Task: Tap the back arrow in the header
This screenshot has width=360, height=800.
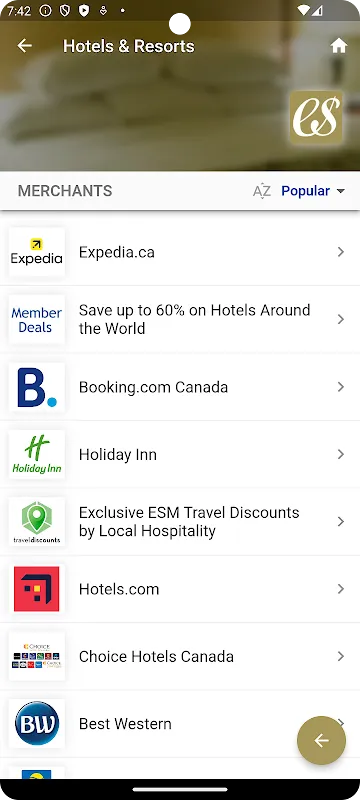Action: point(24,46)
